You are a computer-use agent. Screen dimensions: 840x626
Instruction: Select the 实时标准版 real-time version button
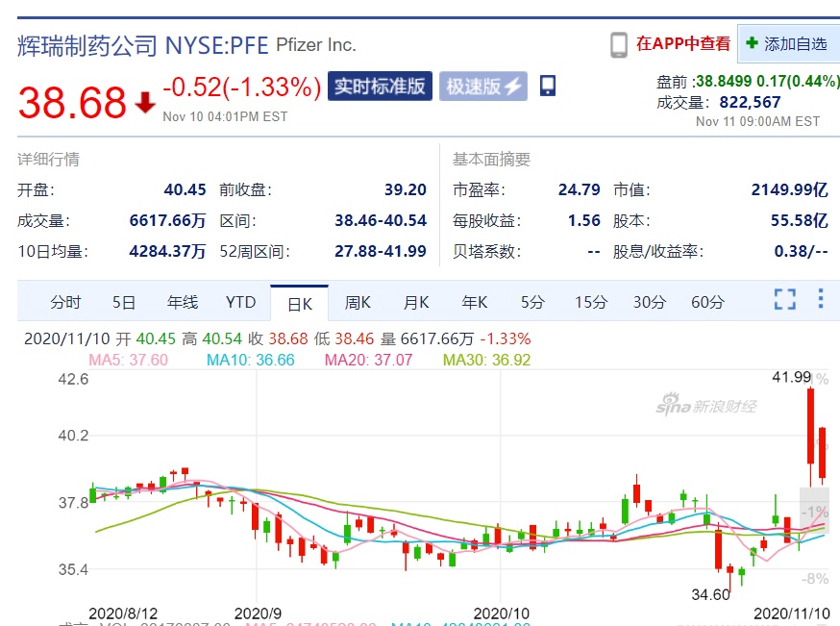380,86
